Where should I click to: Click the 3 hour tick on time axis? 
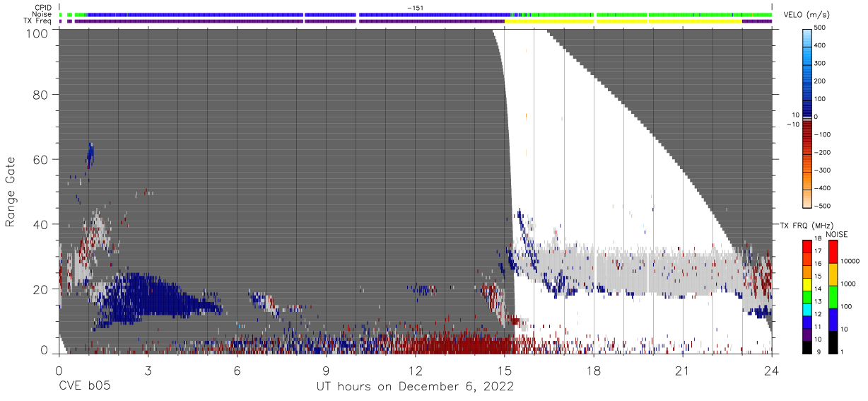point(148,369)
